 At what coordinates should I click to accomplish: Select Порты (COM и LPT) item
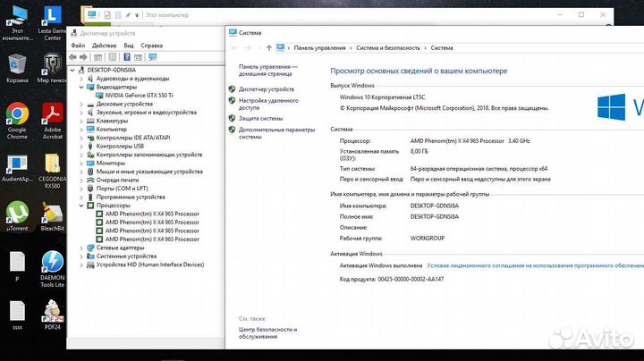tap(122, 189)
